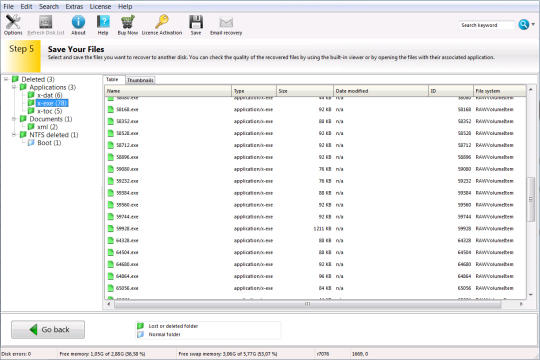Click the vertical scrollbar thumb
The height and width of the screenshot is (360, 540).
[531, 199]
